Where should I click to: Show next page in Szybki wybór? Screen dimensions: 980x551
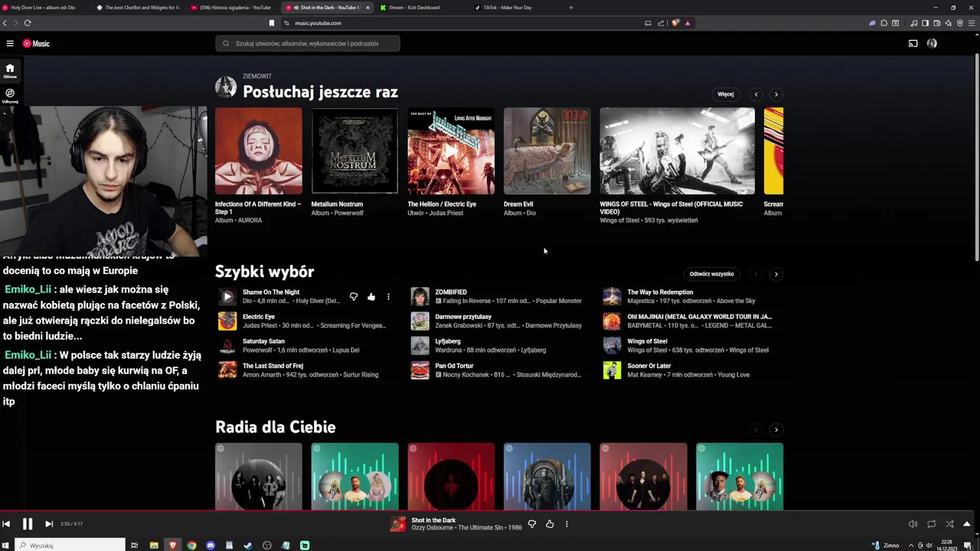[x=776, y=274]
